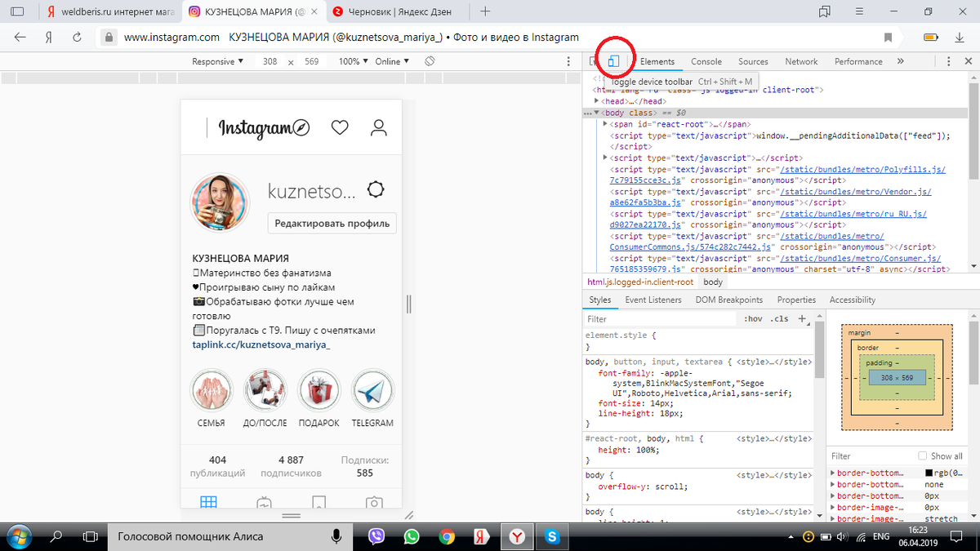Open Instagram activity heart icon
Viewport: 980px width, 551px height.
[x=341, y=127]
